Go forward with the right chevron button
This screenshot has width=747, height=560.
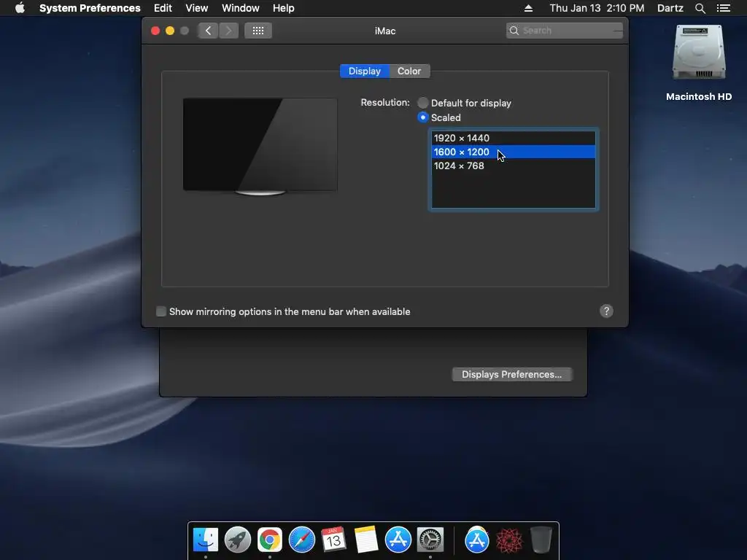click(228, 31)
